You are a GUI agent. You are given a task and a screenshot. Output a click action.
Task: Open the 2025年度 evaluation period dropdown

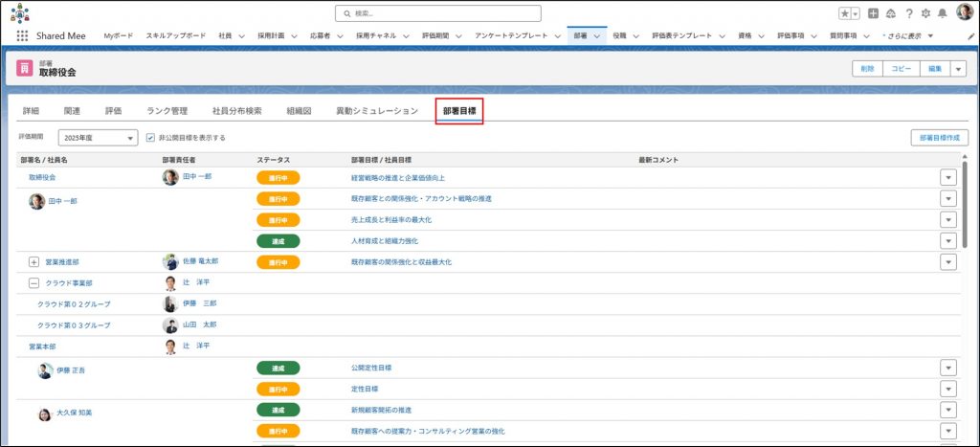[x=99, y=138]
